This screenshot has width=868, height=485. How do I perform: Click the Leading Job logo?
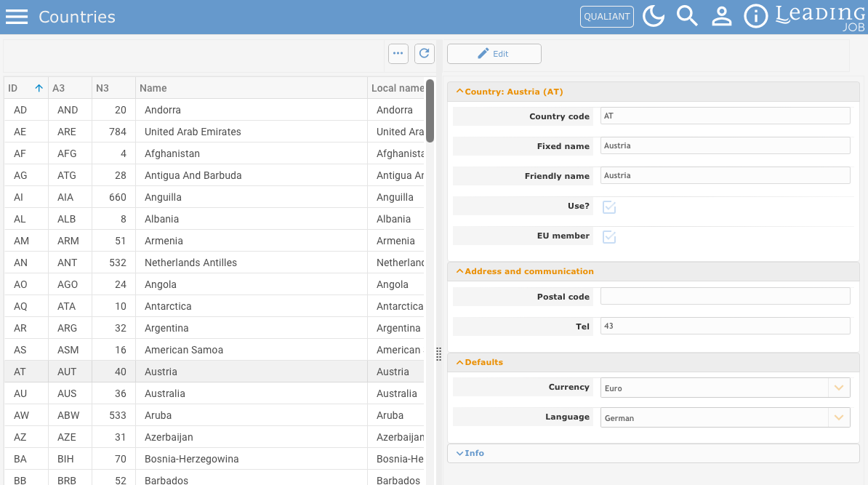821,17
